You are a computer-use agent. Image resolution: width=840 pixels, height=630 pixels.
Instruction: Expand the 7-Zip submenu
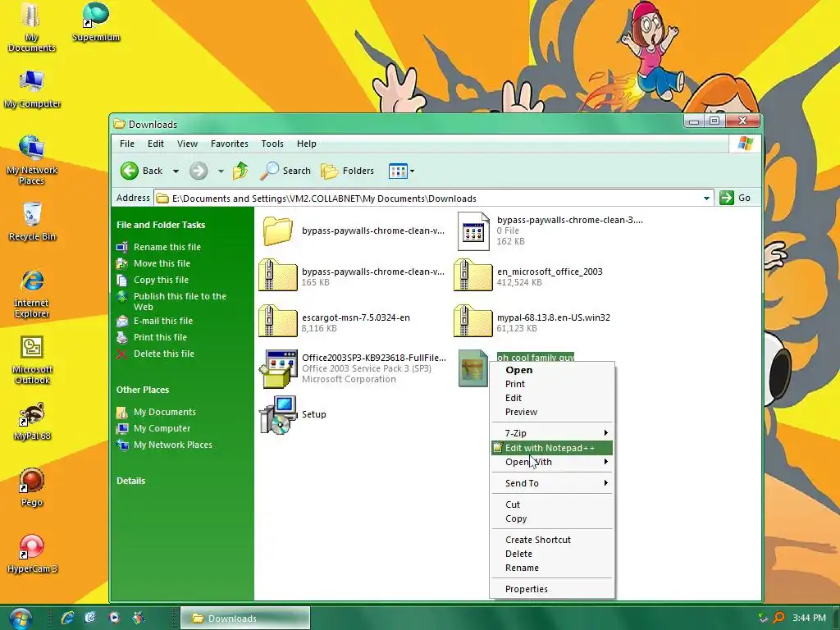[552, 433]
